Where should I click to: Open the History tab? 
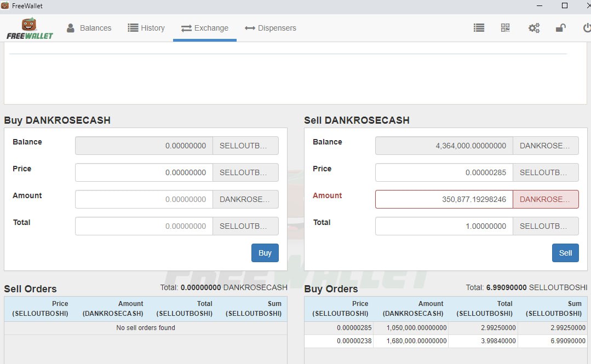click(x=146, y=28)
